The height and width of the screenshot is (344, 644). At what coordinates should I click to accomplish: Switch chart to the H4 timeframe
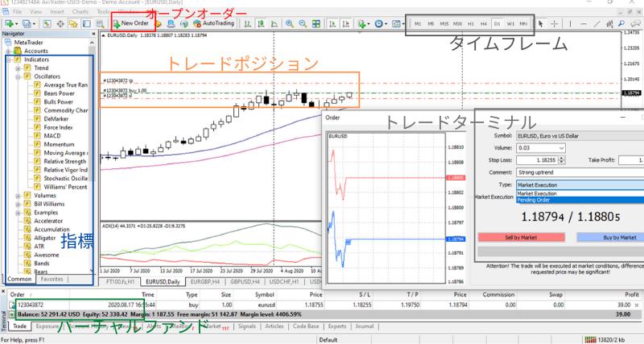pos(483,24)
